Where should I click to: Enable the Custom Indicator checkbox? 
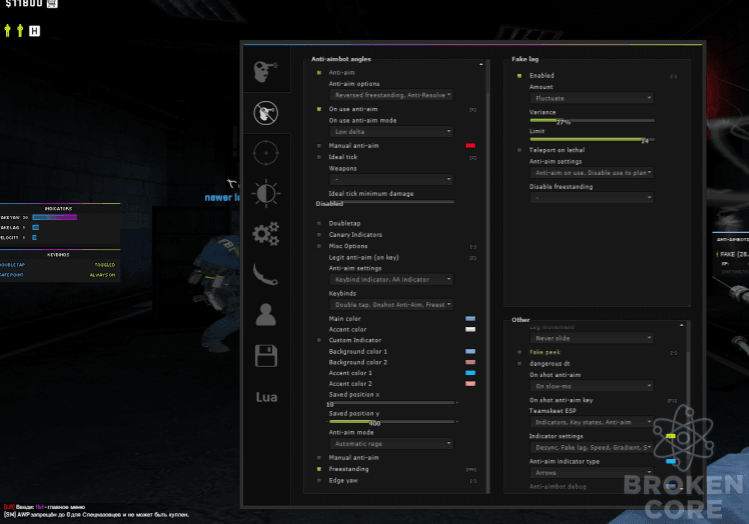click(x=319, y=340)
